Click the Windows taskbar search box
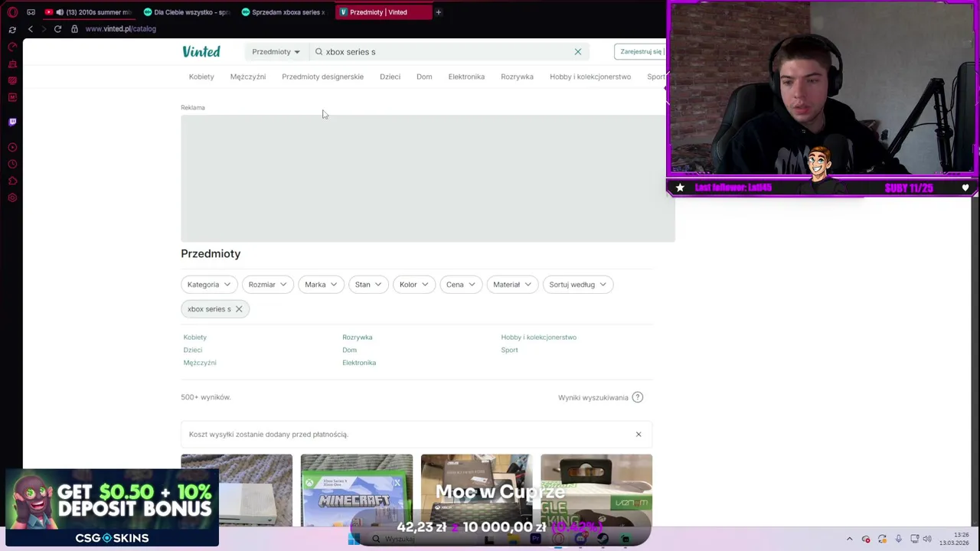 421,539
